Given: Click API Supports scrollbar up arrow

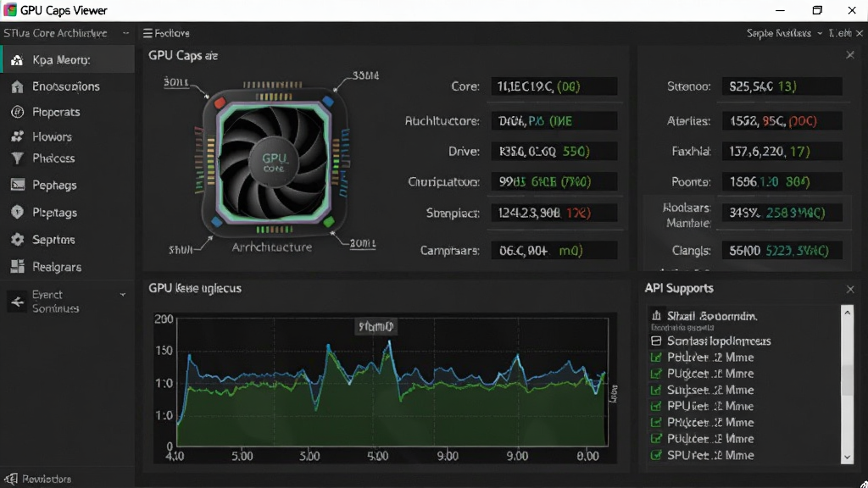Looking at the screenshot, I should (847, 313).
